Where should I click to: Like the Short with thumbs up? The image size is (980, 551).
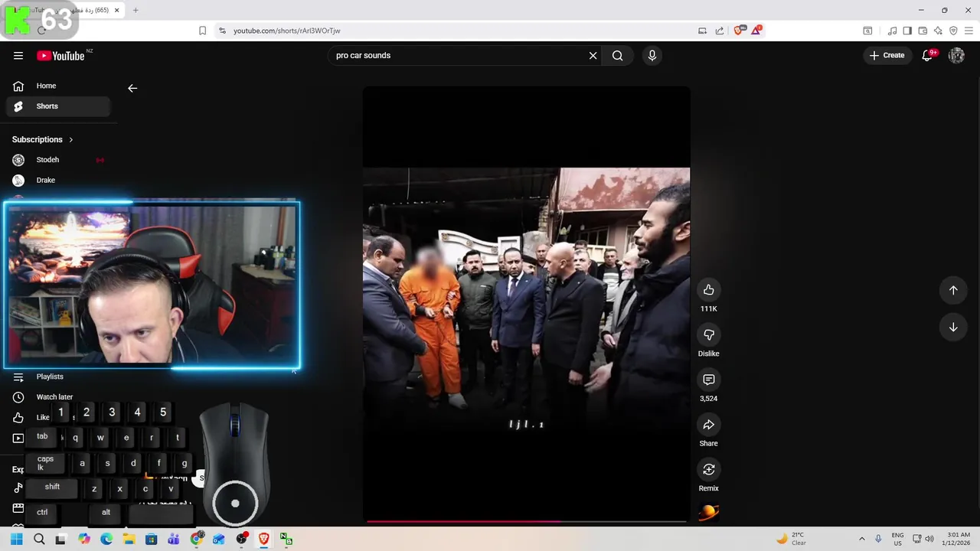(x=709, y=289)
